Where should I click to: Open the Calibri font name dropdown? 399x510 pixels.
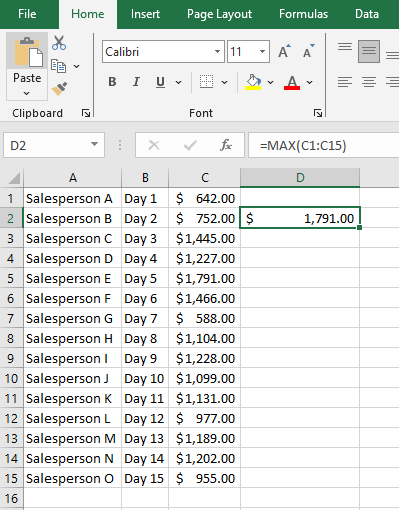[217, 52]
